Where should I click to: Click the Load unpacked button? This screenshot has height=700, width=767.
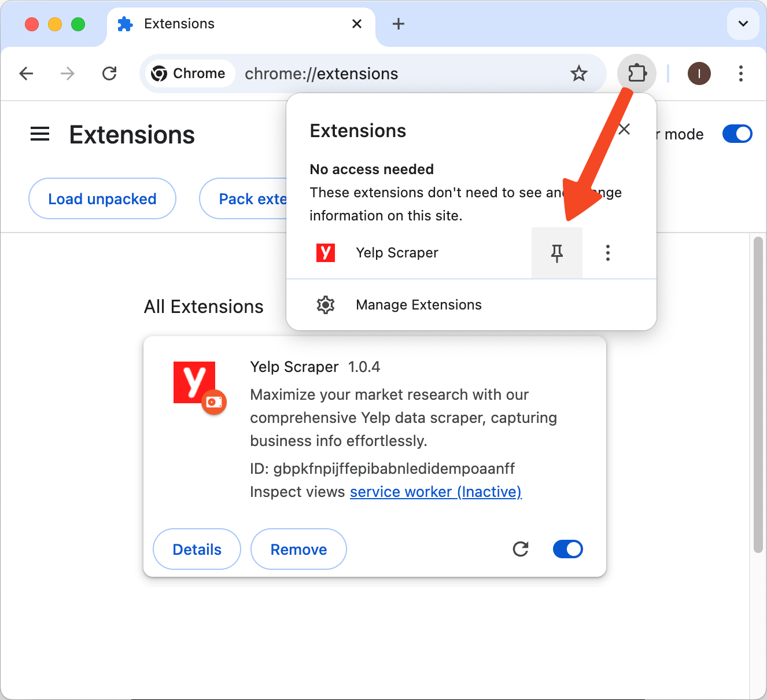(x=102, y=198)
